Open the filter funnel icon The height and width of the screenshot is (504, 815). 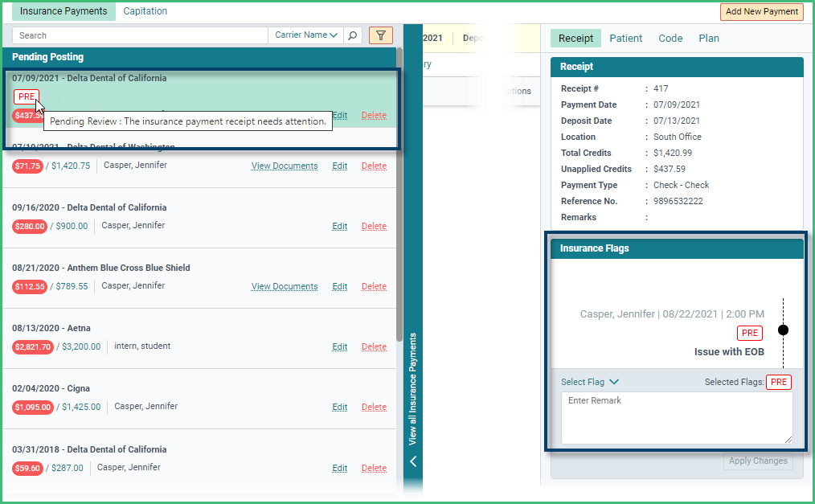tap(381, 35)
